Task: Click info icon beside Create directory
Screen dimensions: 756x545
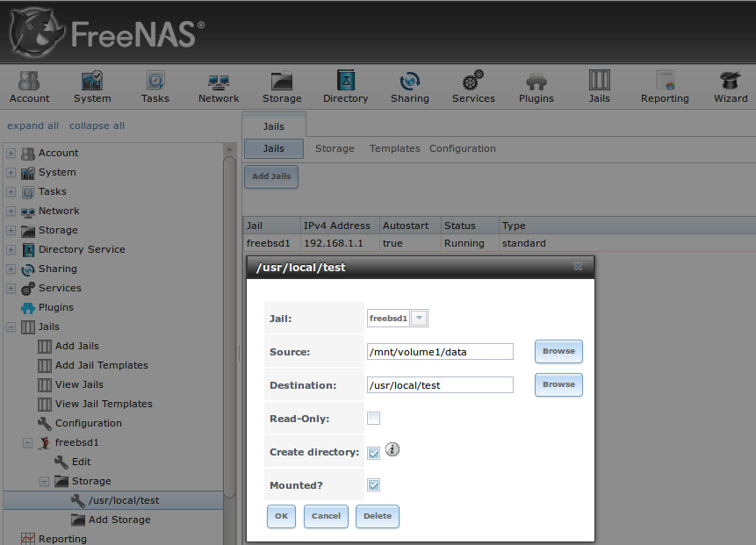Action: click(392, 449)
